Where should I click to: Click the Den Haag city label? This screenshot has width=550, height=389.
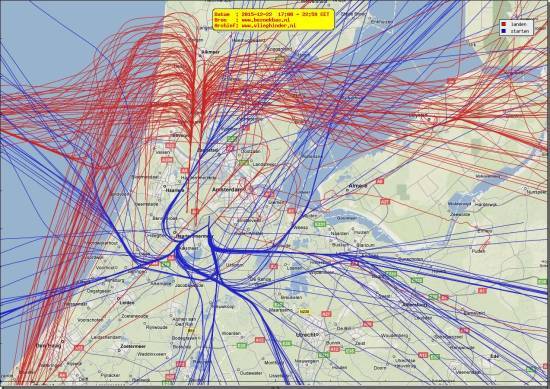click(48, 346)
